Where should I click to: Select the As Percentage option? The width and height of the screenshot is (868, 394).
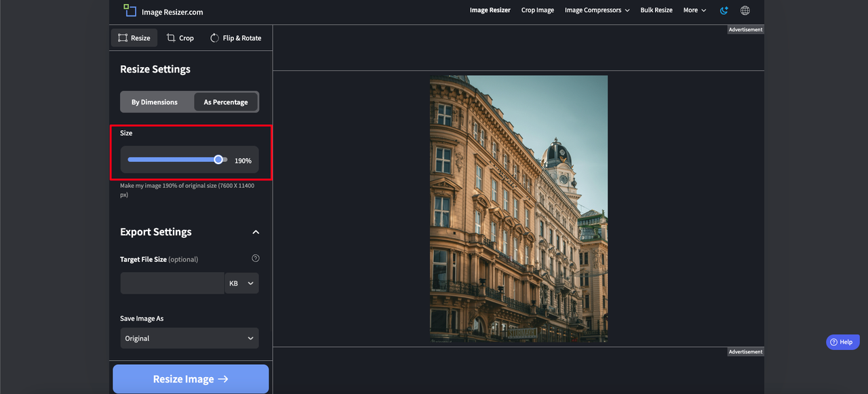coord(226,102)
